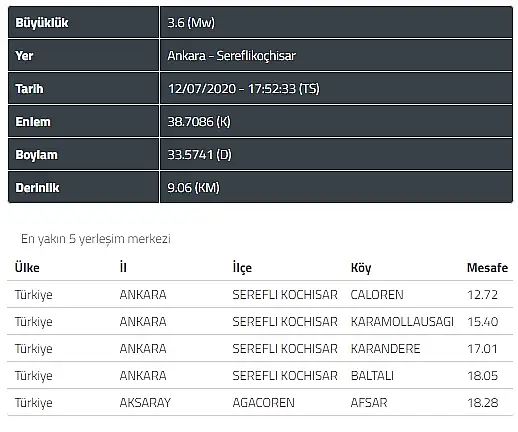This screenshot has width=518, height=432.
Task: Click the Mesafe column header
Action: point(487,268)
